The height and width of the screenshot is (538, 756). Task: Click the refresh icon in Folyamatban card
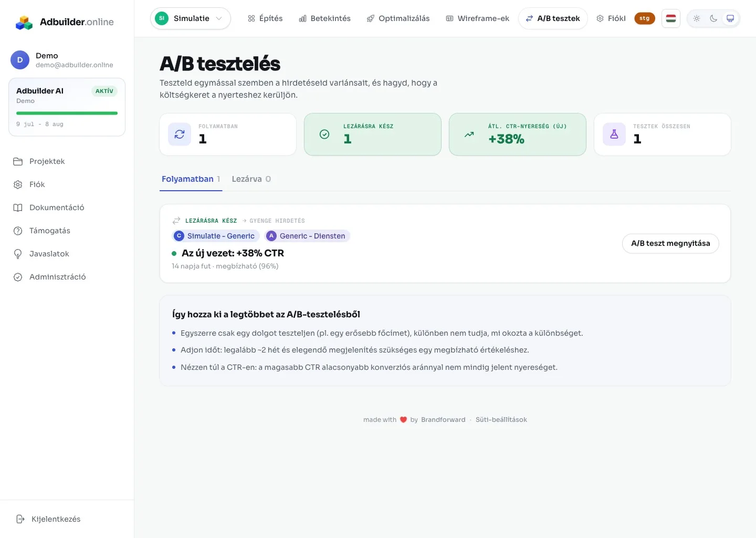pyautogui.click(x=180, y=134)
